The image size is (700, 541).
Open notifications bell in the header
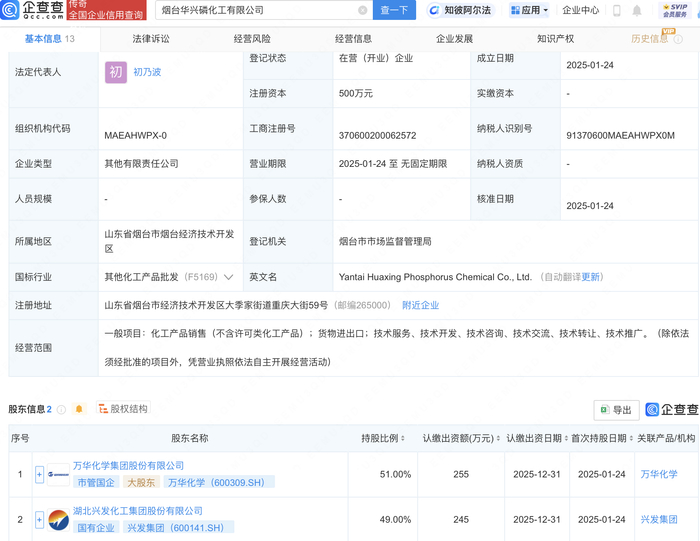[637, 11]
